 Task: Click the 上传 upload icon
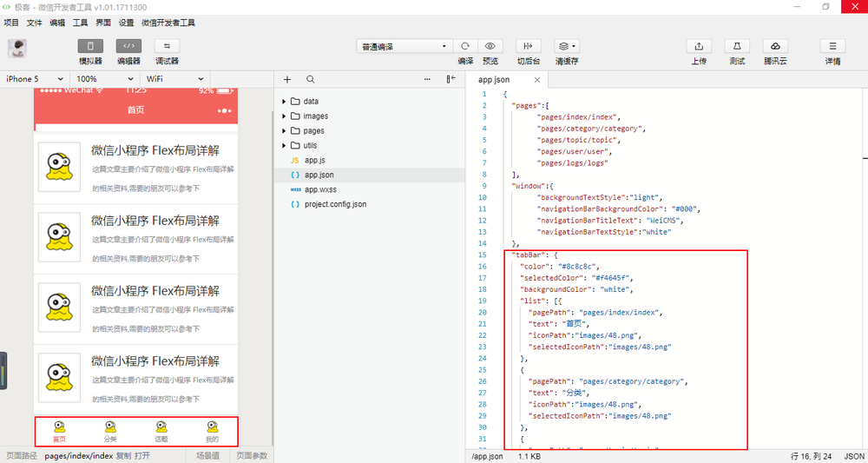[699, 46]
